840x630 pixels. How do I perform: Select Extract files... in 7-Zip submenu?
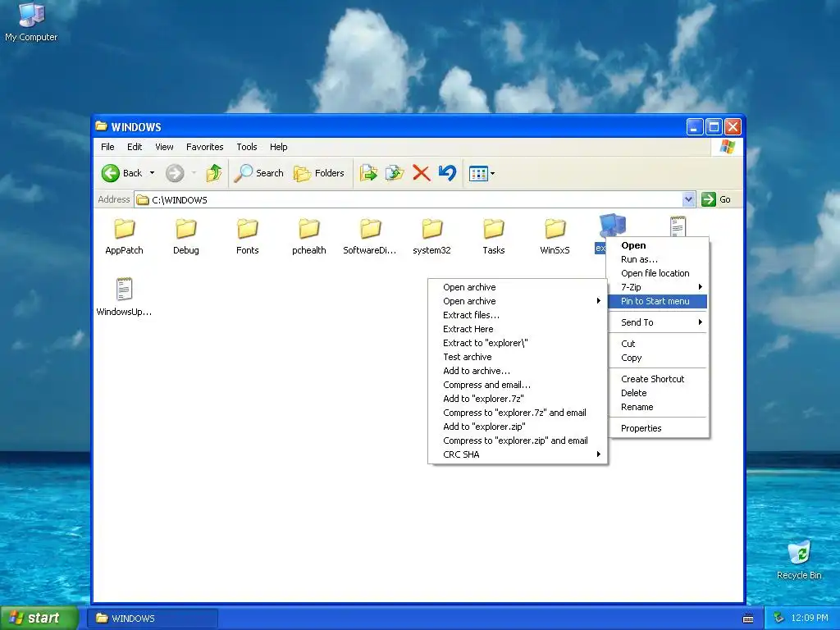(518, 315)
